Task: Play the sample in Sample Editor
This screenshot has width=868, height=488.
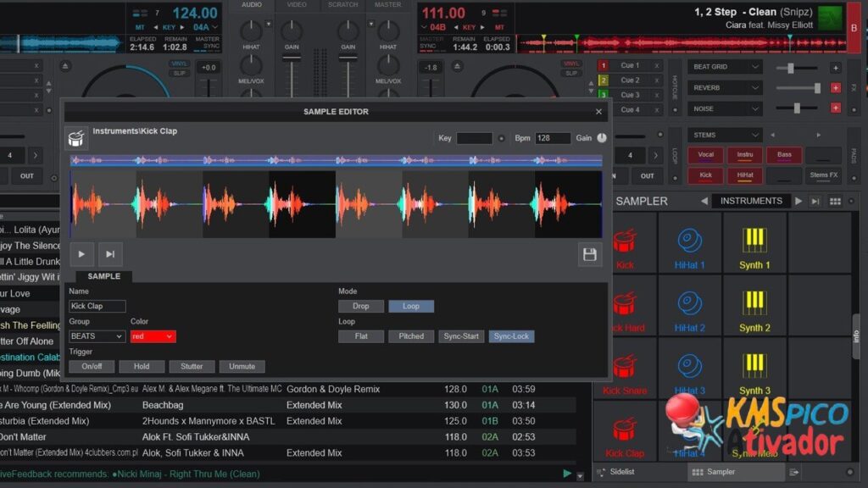Action: coord(81,254)
